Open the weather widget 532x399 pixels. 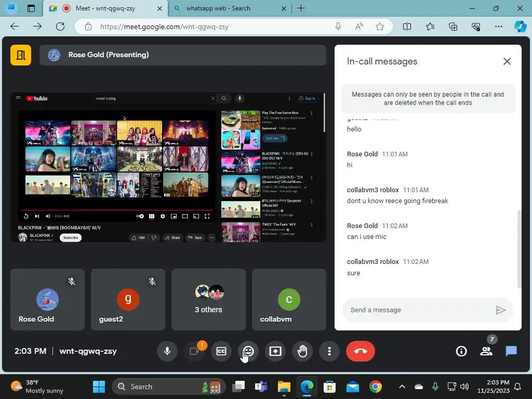(x=37, y=387)
